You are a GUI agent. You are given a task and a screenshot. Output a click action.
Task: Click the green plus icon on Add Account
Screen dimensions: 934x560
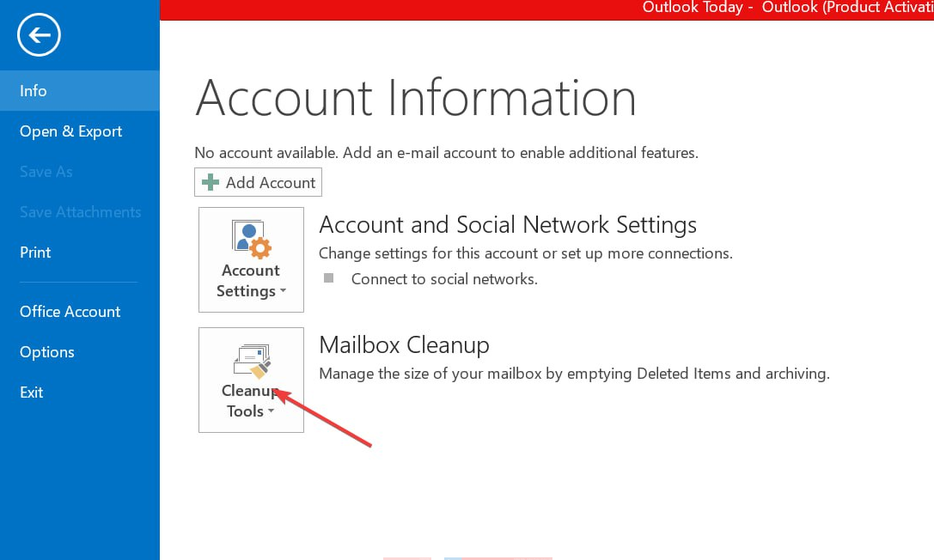(211, 182)
